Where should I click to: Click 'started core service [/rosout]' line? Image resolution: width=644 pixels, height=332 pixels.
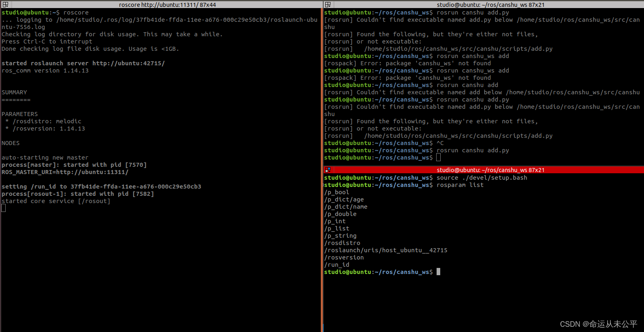click(x=56, y=201)
